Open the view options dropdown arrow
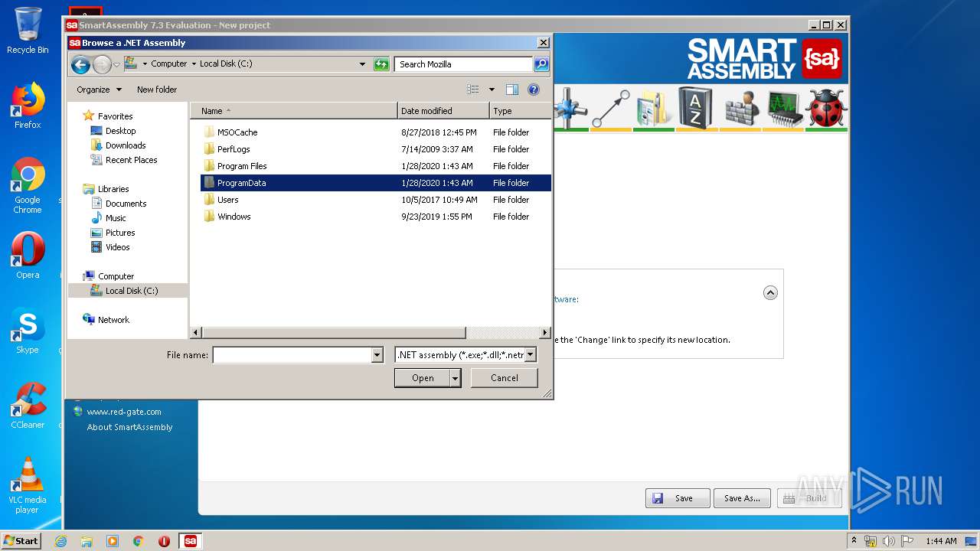This screenshot has height=551, width=980. pyautogui.click(x=492, y=90)
